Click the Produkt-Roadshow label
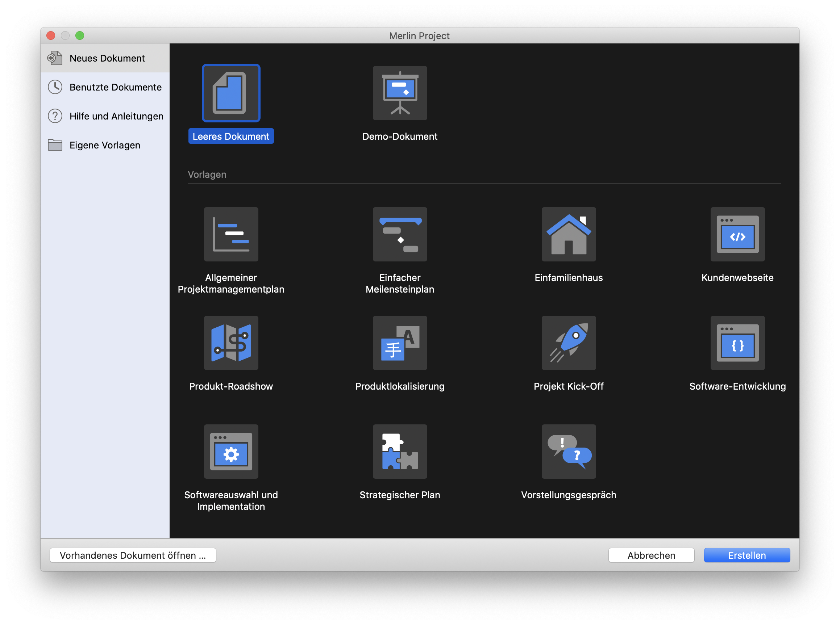 click(x=231, y=386)
